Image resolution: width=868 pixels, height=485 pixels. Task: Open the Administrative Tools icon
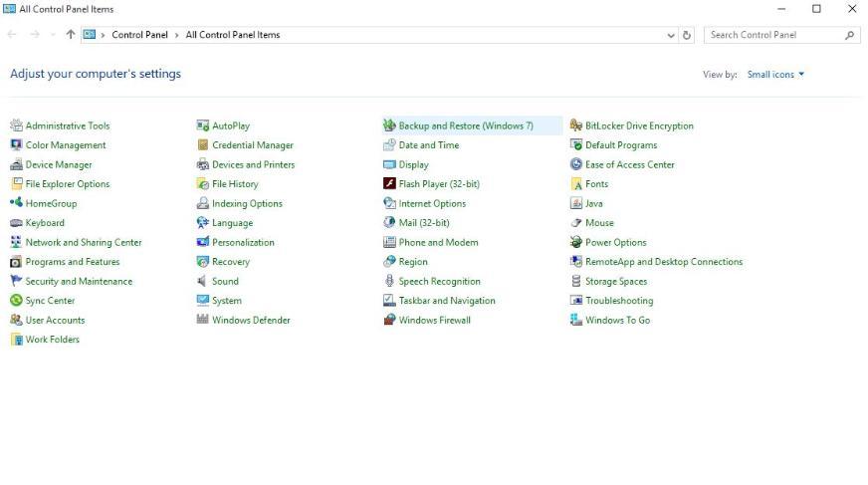16,125
